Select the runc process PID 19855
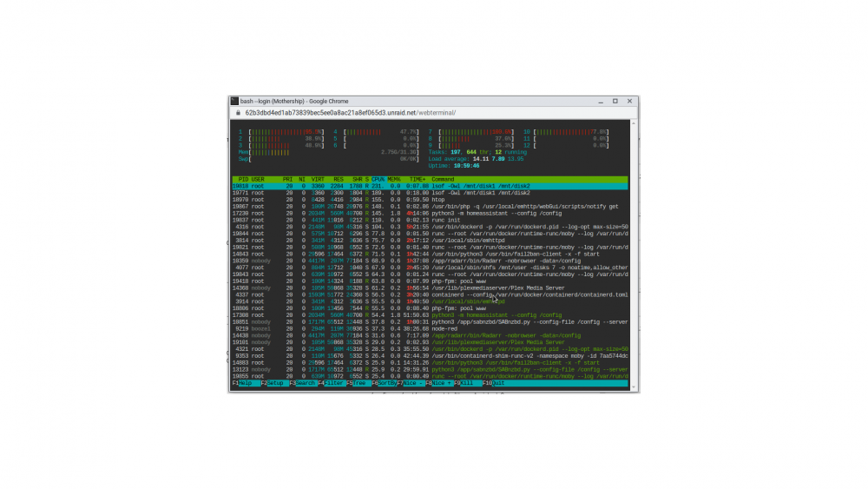 pyautogui.click(x=431, y=376)
